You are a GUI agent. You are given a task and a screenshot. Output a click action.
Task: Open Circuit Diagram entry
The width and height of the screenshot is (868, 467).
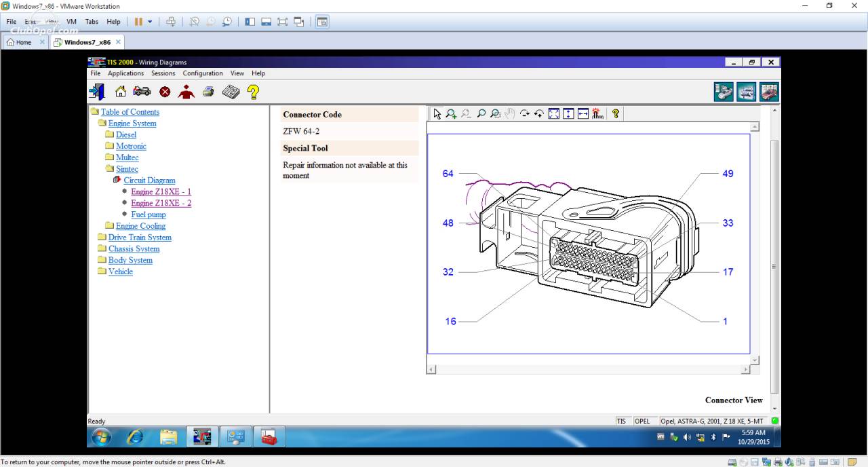(x=149, y=181)
